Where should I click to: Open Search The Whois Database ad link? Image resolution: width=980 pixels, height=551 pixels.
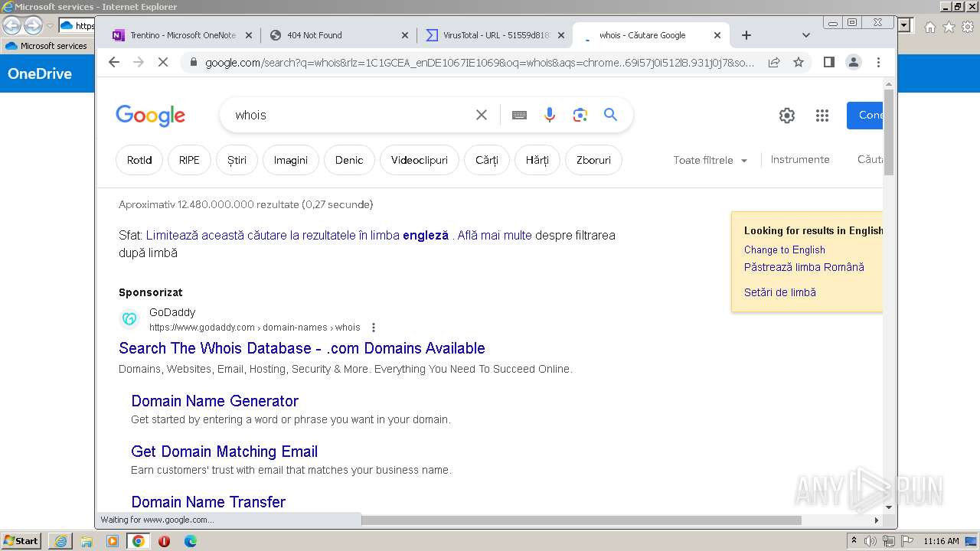302,348
